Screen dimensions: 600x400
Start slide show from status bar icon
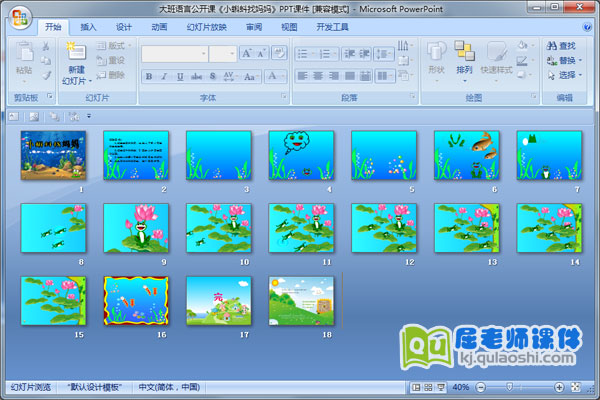pyautogui.click(x=441, y=387)
